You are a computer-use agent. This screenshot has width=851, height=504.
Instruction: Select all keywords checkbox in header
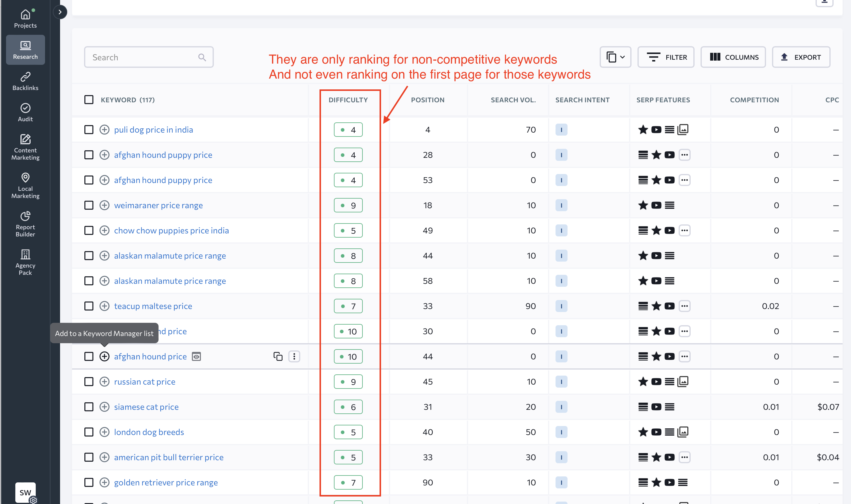click(x=89, y=100)
